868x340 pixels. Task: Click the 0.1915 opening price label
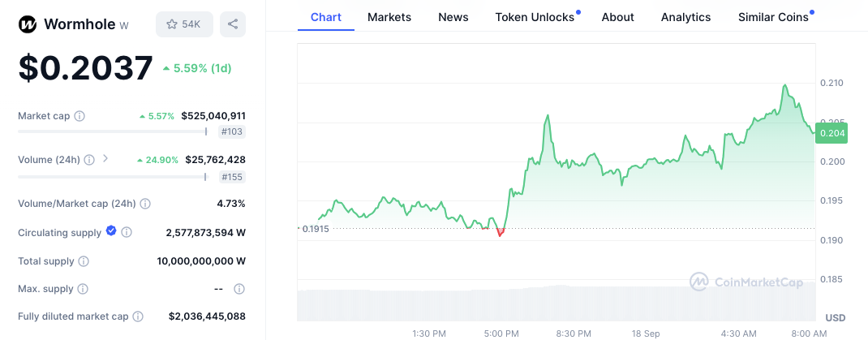pos(315,229)
